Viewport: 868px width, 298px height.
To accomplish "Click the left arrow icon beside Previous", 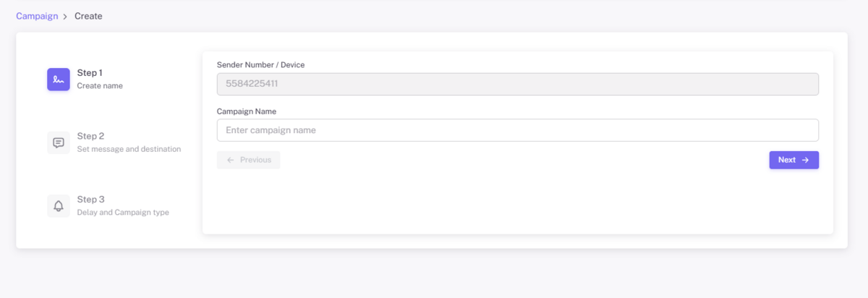I will tap(231, 160).
